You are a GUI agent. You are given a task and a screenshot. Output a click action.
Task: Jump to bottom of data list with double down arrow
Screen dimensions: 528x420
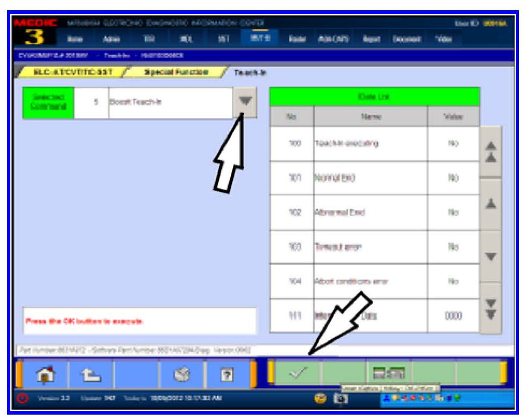[x=490, y=309]
